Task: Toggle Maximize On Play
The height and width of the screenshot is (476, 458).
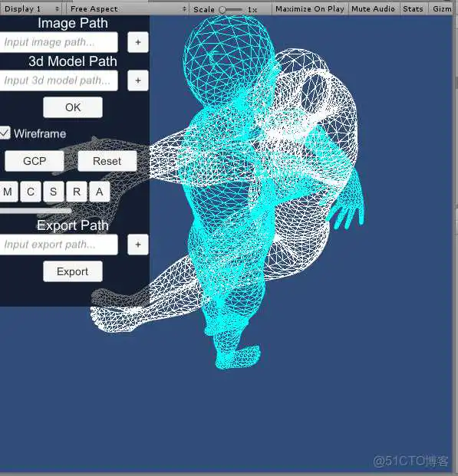Action: (x=310, y=9)
